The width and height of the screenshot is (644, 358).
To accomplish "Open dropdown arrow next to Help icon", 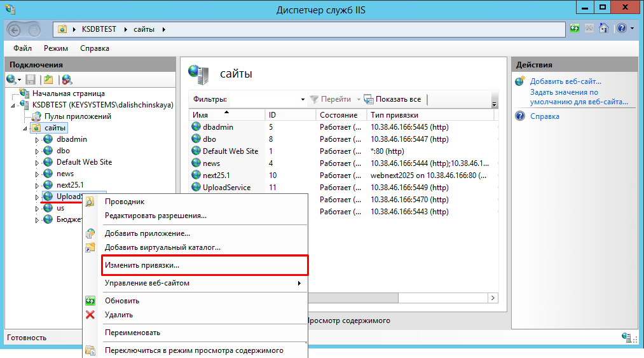I will pos(632,29).
